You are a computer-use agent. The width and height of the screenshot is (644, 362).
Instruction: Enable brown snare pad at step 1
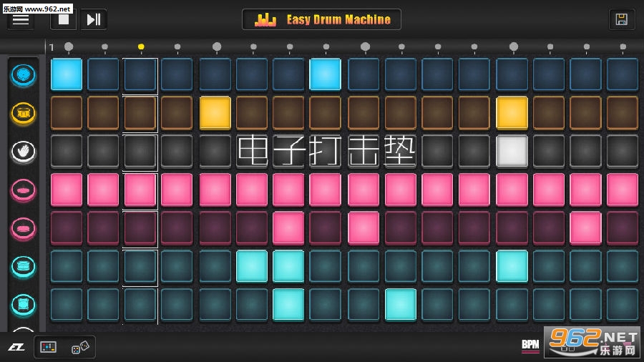click(67, 113)
